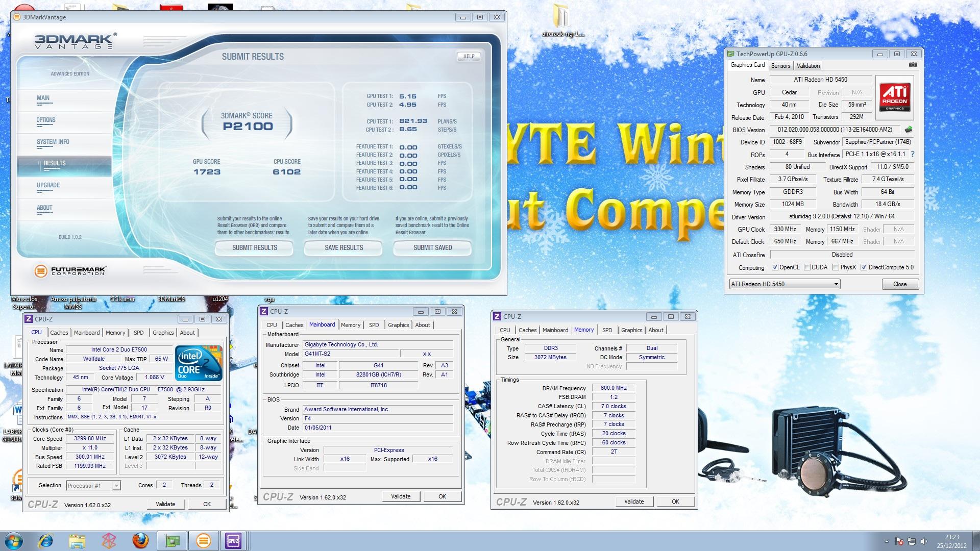Click OK in CPU-Z Mainboard window
This screenshot has width=980, height=551.
442,496
